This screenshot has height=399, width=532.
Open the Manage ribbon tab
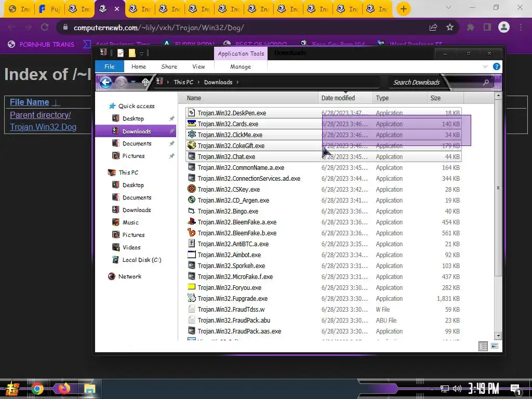click(241, 66)
